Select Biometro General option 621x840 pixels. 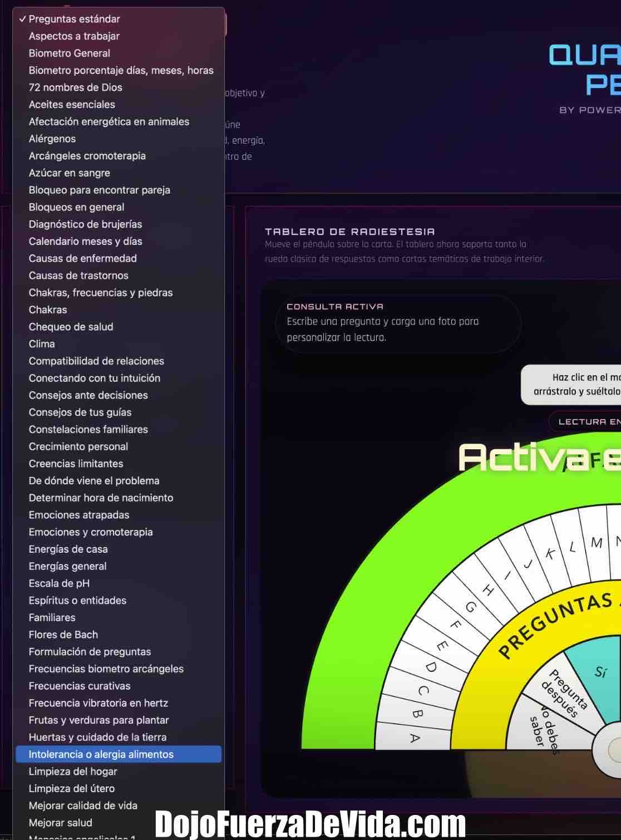tap(119, 53)
